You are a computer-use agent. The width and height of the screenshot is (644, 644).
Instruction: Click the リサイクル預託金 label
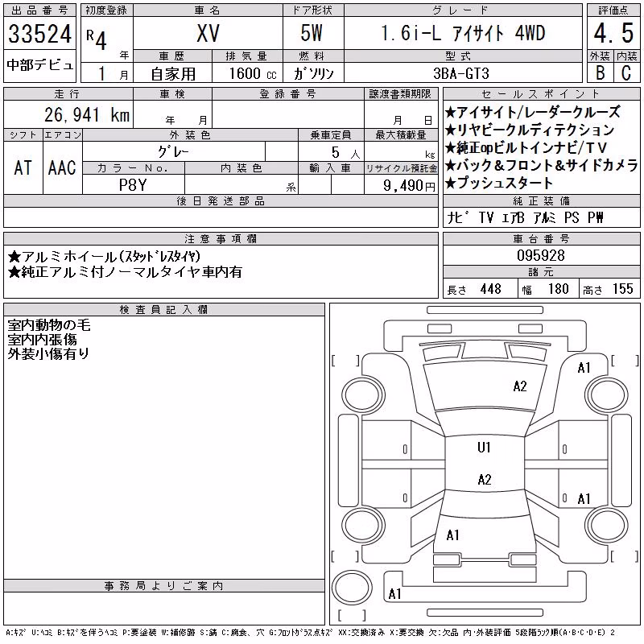401,168
